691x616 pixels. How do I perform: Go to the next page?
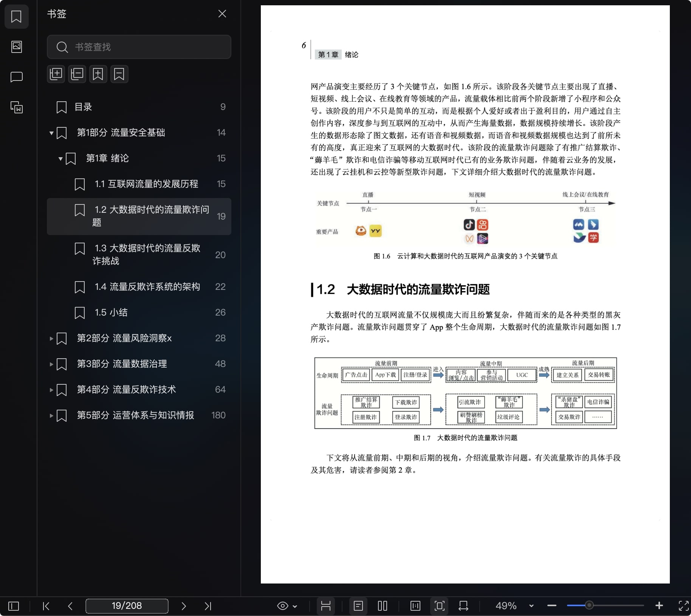coord(184,606)
